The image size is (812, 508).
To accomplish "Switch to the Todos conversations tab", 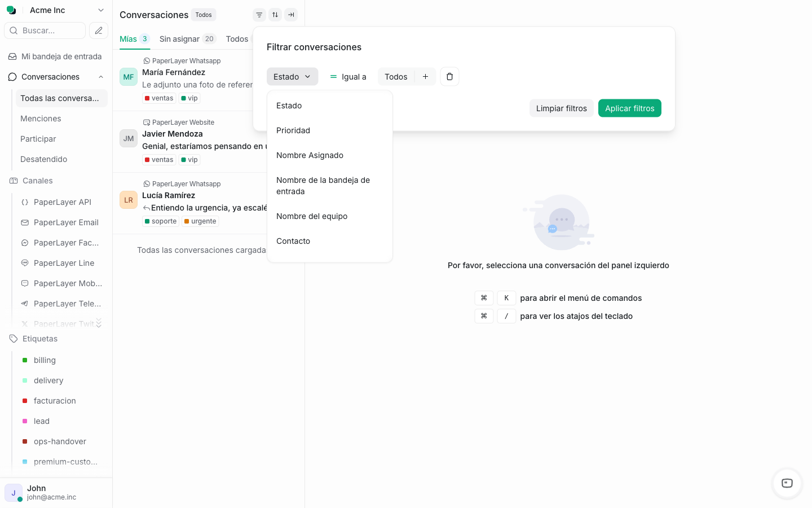I will pos(237,39).
